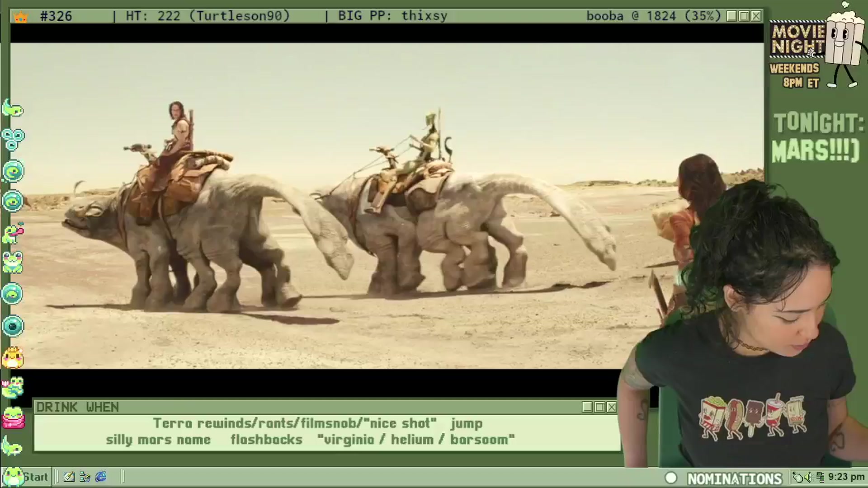Click the NOMINATIONS label on the taskbar
The width and height of the screenshot is (868, 488).
pos(735,478)
